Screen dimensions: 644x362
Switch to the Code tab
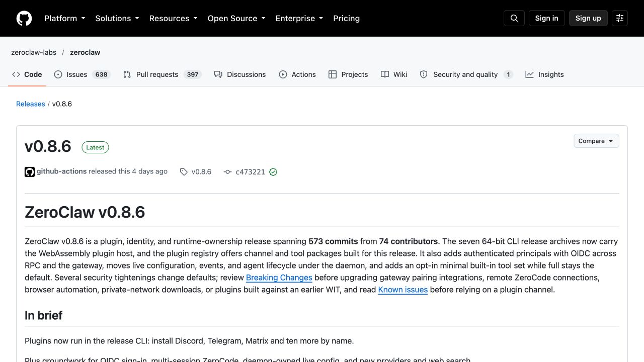[x=27, y=74]
